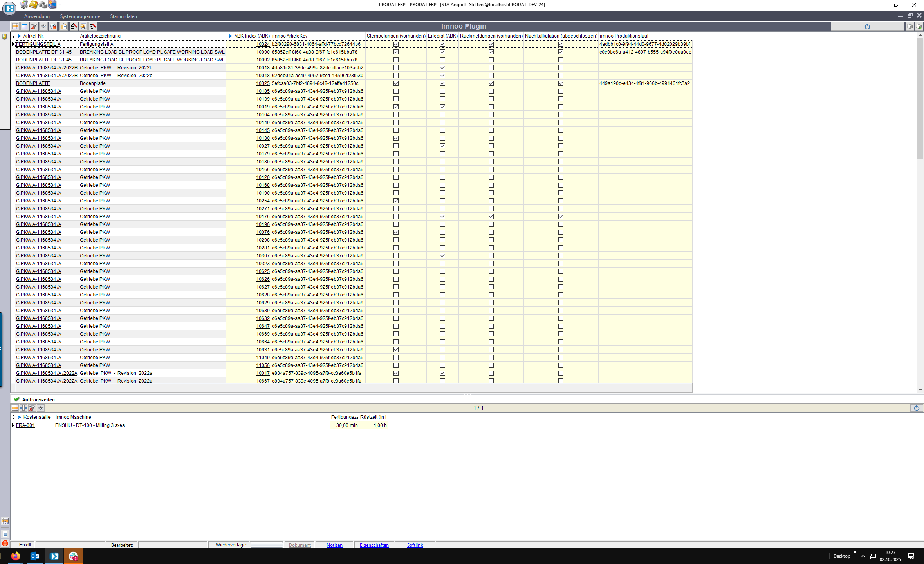Expand the quick access toolbar dropdown arrow
Screen dimensions: 924x564
tap(60, 5)
